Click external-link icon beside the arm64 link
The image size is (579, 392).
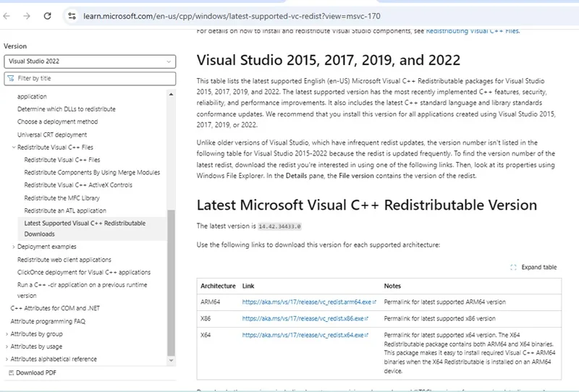(374, 302)
